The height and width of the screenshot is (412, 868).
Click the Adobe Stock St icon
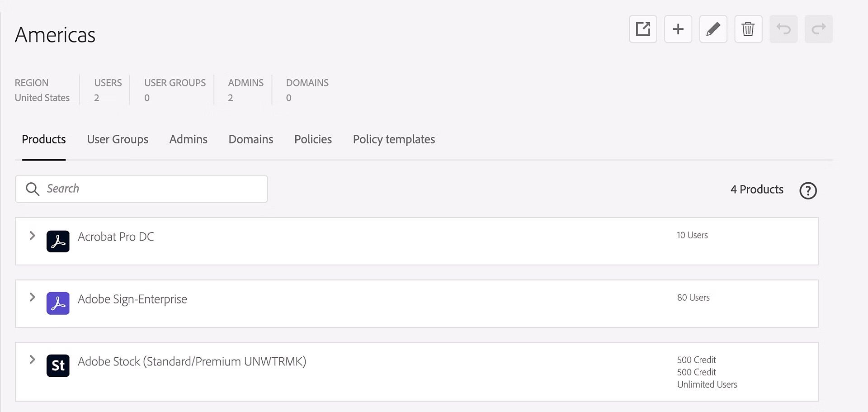click(58, 365)
